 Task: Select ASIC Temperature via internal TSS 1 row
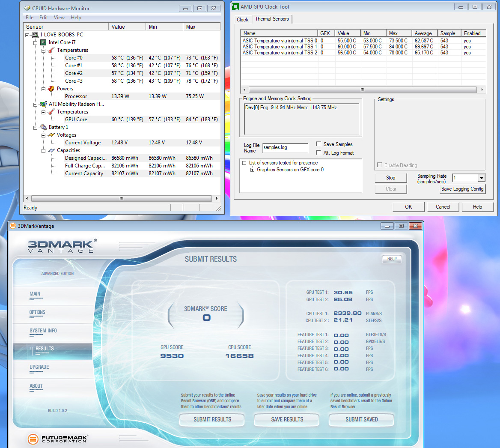click(x=363, y=47)
